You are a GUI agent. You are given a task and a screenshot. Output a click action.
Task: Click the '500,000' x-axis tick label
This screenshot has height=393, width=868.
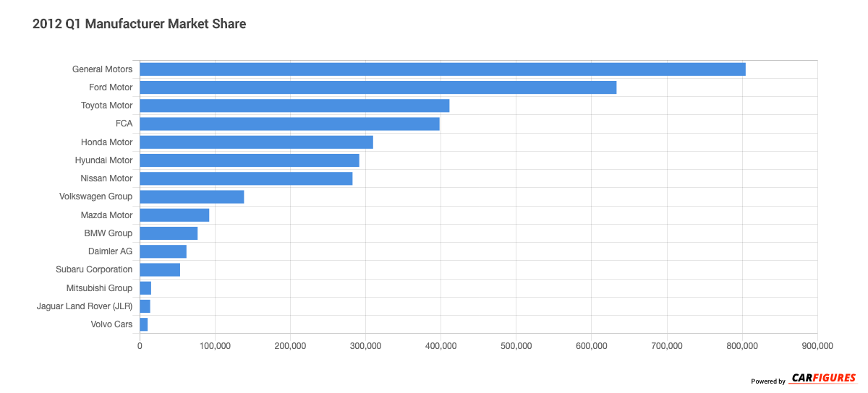(x=516, y=346)
